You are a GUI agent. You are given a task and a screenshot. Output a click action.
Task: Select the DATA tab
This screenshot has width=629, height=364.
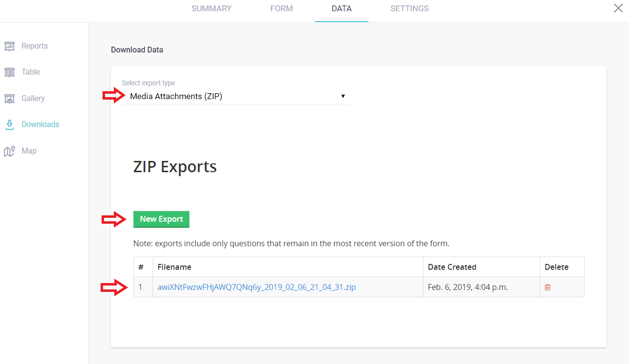coord(341,9)
